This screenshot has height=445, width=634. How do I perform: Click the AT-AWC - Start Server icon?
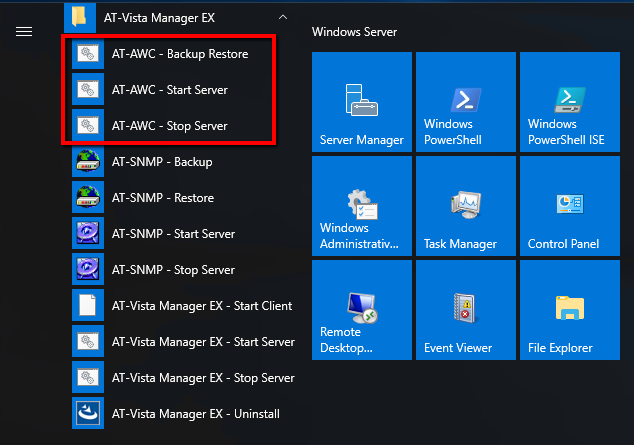click(x=87, y=90)
